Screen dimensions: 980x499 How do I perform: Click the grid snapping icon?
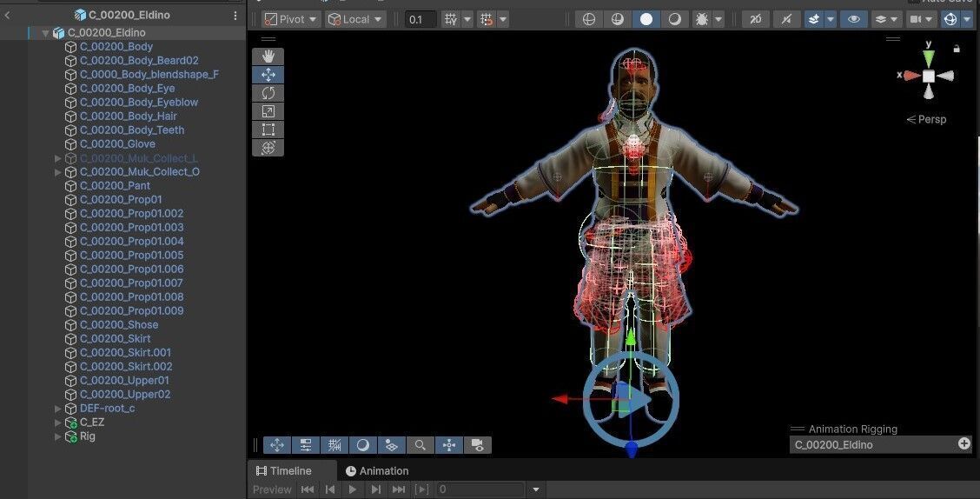click(x=451, y=19)
